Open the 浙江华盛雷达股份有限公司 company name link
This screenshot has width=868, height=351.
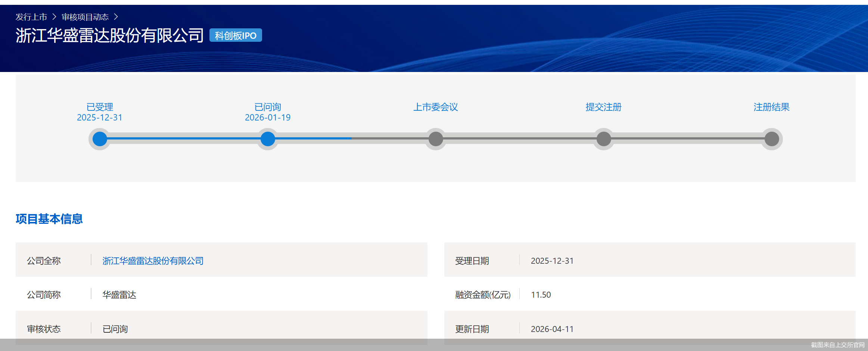pyautogui.click(x=153, y=261)
